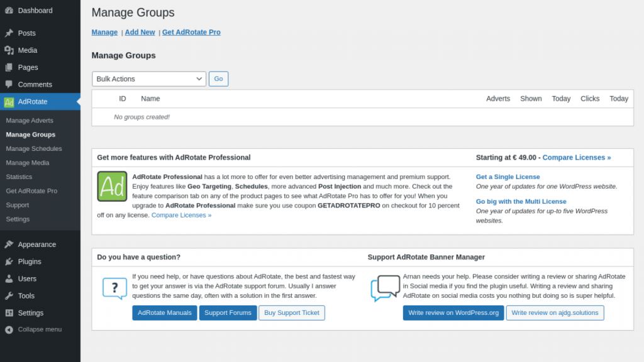Click the AdRotate Manuals button
This screenshot has height=362, width=644.
[x=164, y=313]
